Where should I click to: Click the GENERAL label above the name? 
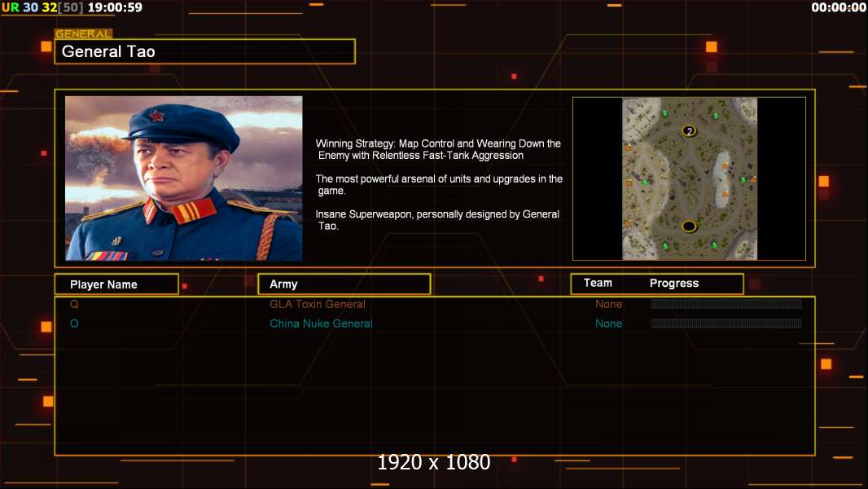click(x=83, y=33)
